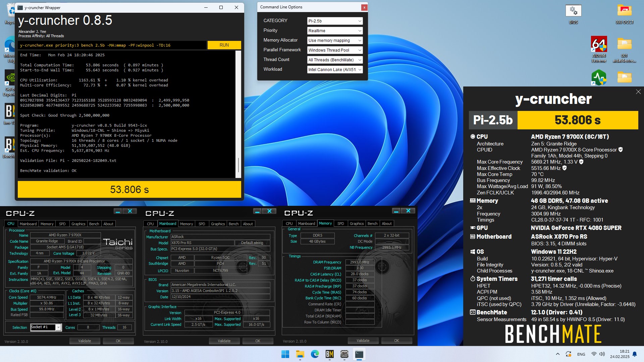Select SPD tab in second CPU-Z window

pyautogui.click(x=202, y=224)
